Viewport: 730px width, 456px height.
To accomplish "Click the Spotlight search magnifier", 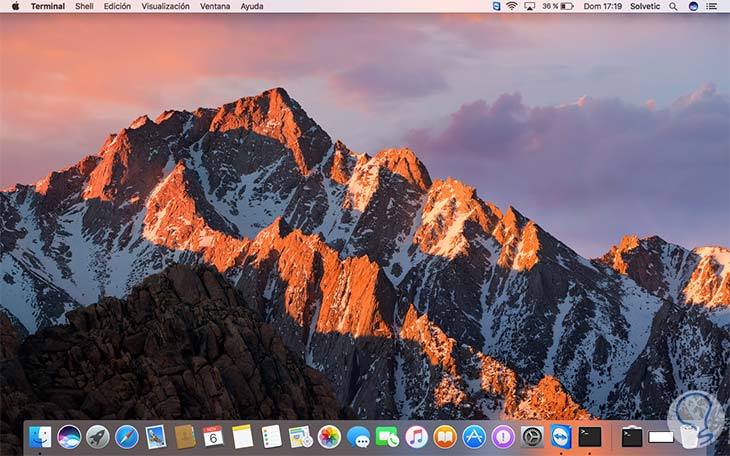I will click(675, 6).
